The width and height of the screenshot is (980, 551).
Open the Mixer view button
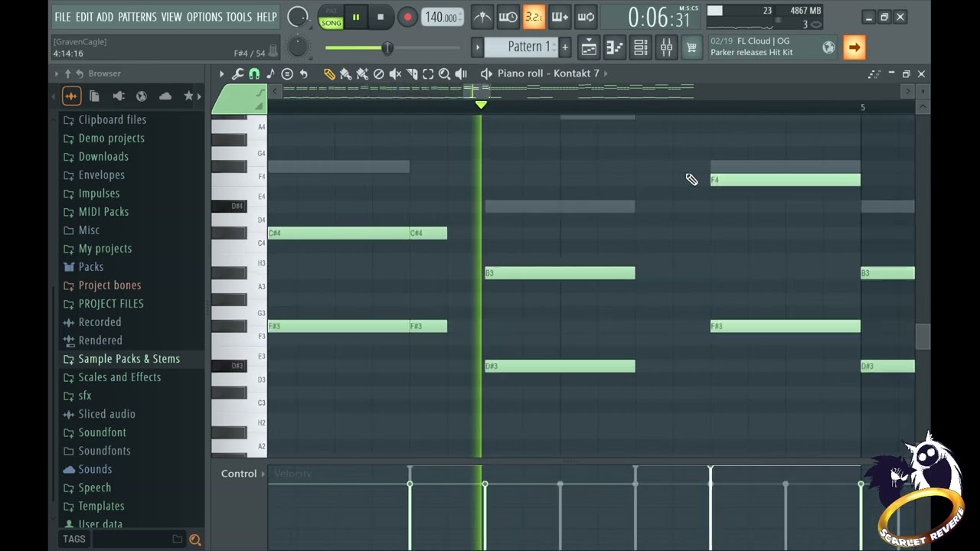click(x=666, y=47)
